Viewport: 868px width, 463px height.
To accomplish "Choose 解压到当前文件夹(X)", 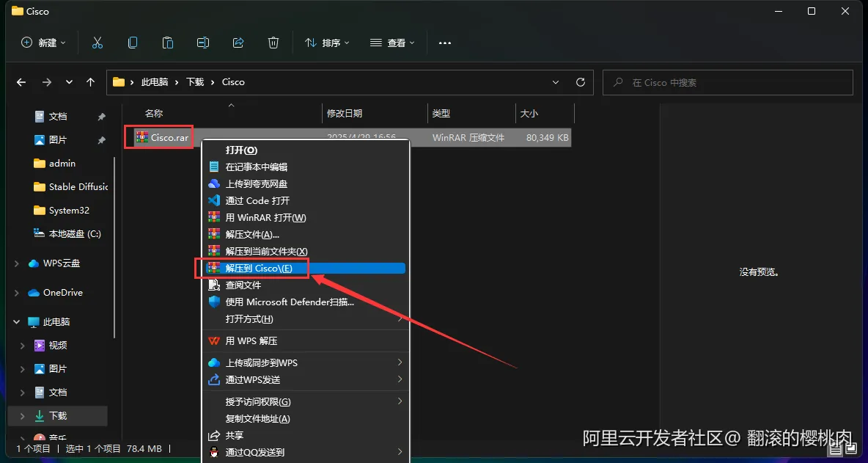I will [306, 252].
